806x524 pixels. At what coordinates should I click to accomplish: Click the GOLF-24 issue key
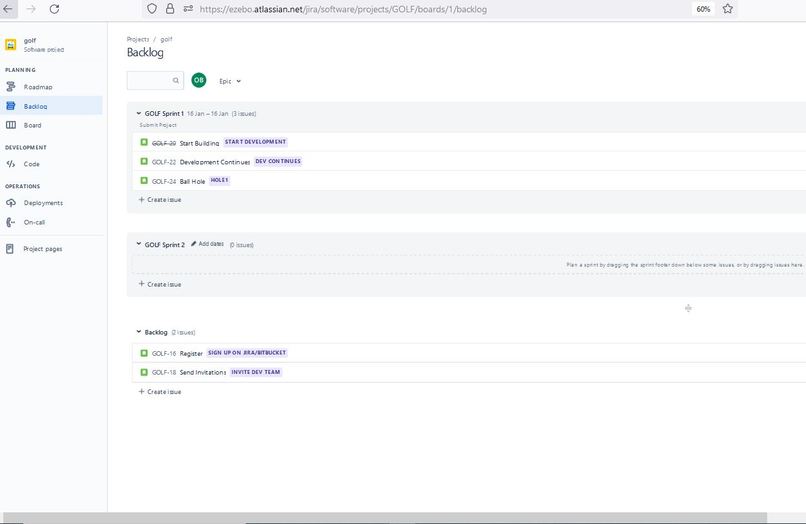(163, 181)
